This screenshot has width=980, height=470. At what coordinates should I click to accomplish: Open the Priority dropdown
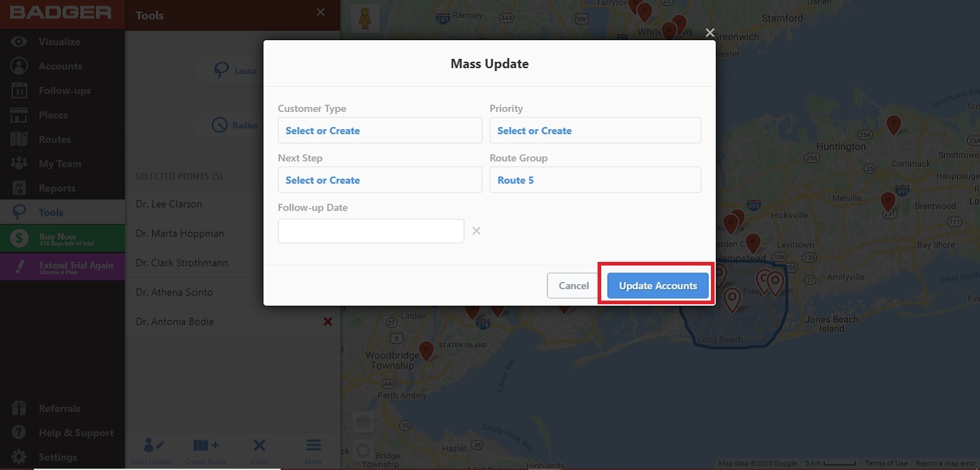[x=595, y=131]
